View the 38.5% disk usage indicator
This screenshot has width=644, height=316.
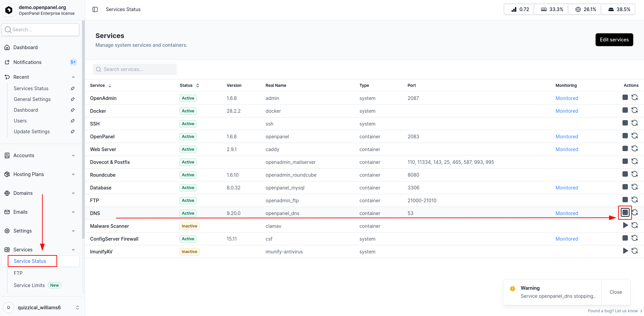619,9
